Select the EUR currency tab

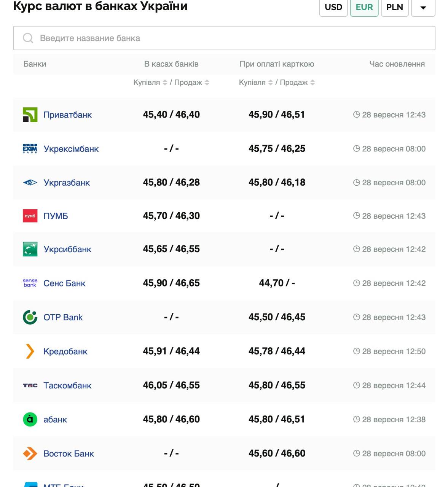click(364, 8)
